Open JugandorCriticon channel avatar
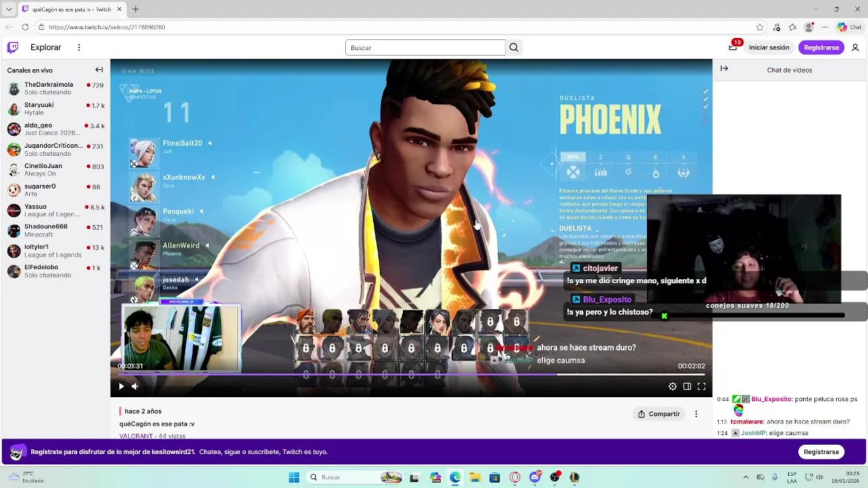The width and height of the screenshot is (868, 488). click(14, 150)
